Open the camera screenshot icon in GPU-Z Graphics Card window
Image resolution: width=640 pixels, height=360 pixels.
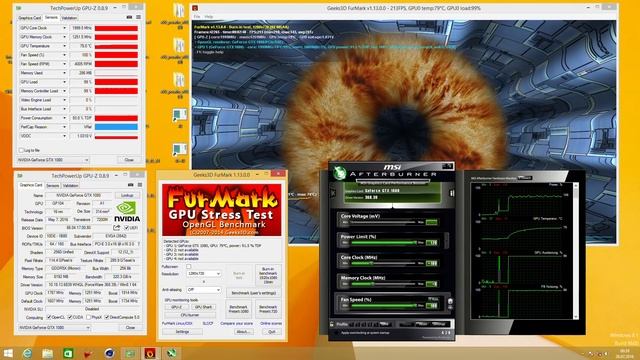click(x=131, y=185)
